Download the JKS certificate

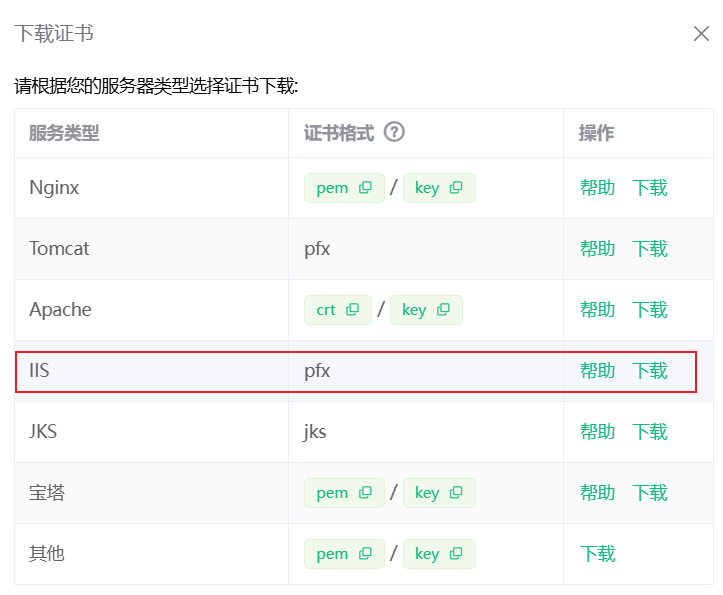[649, 432]
